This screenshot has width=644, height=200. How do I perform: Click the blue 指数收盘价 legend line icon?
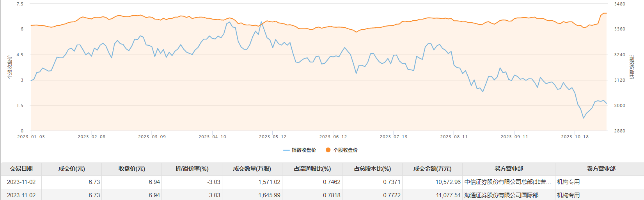click(x=286, y=150)
